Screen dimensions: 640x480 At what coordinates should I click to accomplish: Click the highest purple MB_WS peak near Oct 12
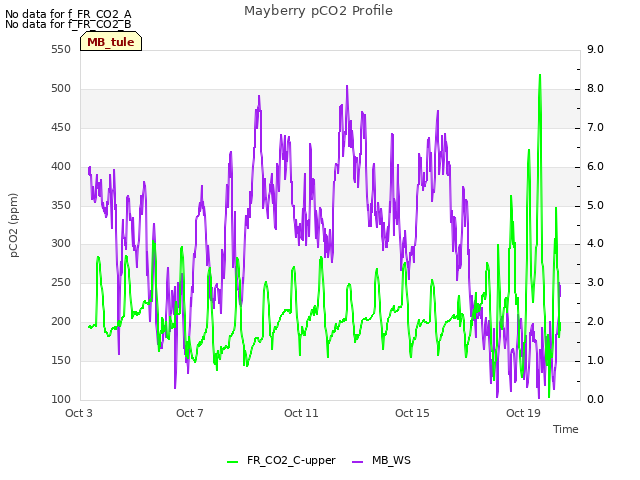click(347, 87)
